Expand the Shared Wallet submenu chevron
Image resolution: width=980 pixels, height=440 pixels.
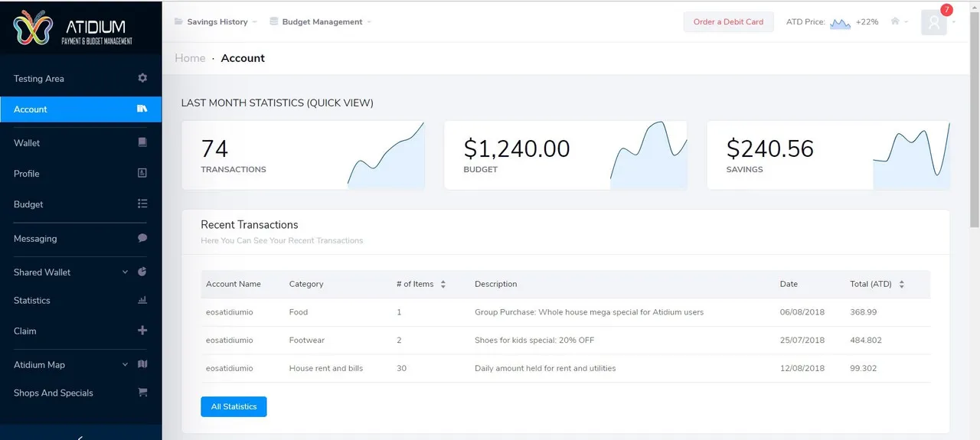tap(125, 272)
